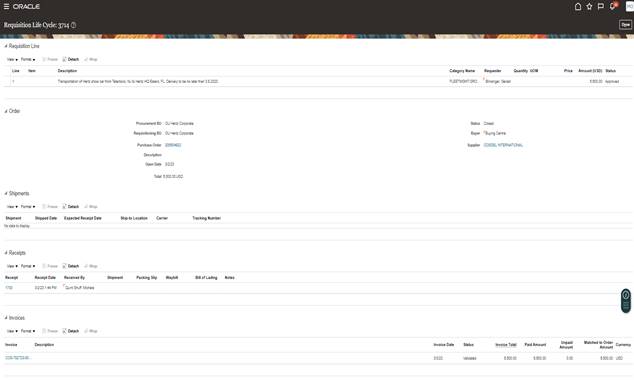Open Format menu in Shipments toolbar

coord(28,207)
